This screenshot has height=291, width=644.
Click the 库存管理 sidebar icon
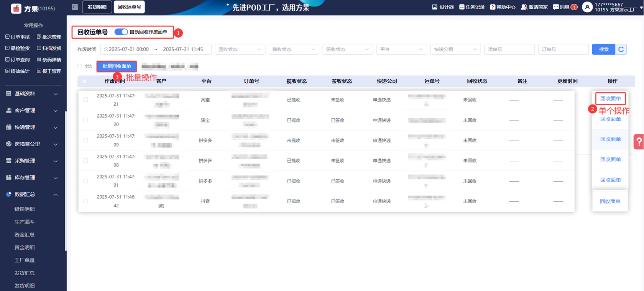pyautogui.click(x=9, y=178)
